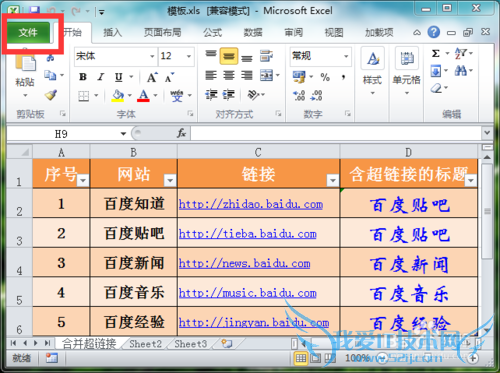Click the cut scissors icon
500x373 pixels.
50,57
